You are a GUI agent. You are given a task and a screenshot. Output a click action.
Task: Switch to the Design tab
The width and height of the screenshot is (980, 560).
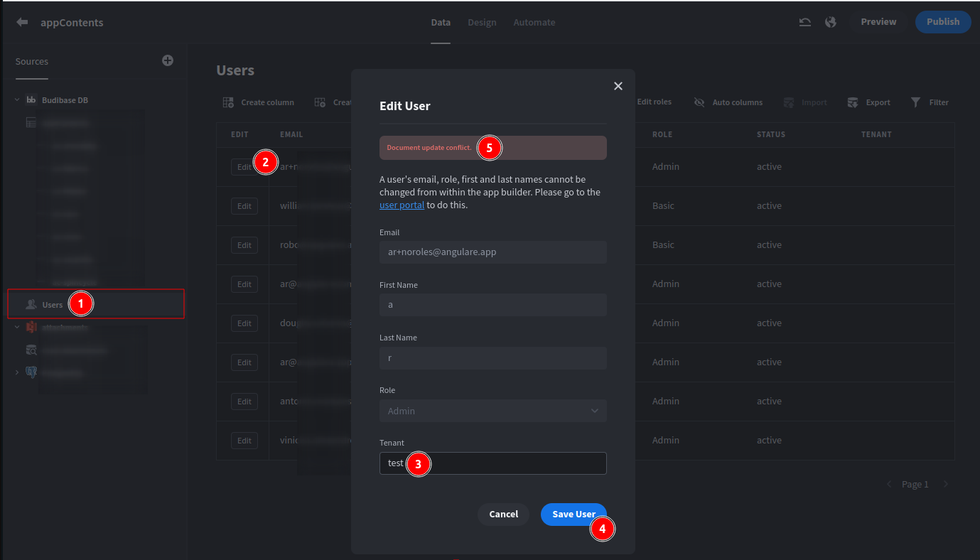point(482,22)
